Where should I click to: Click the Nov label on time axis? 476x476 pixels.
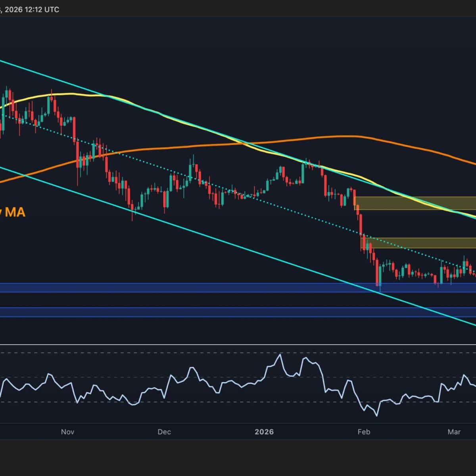[68, 432]
